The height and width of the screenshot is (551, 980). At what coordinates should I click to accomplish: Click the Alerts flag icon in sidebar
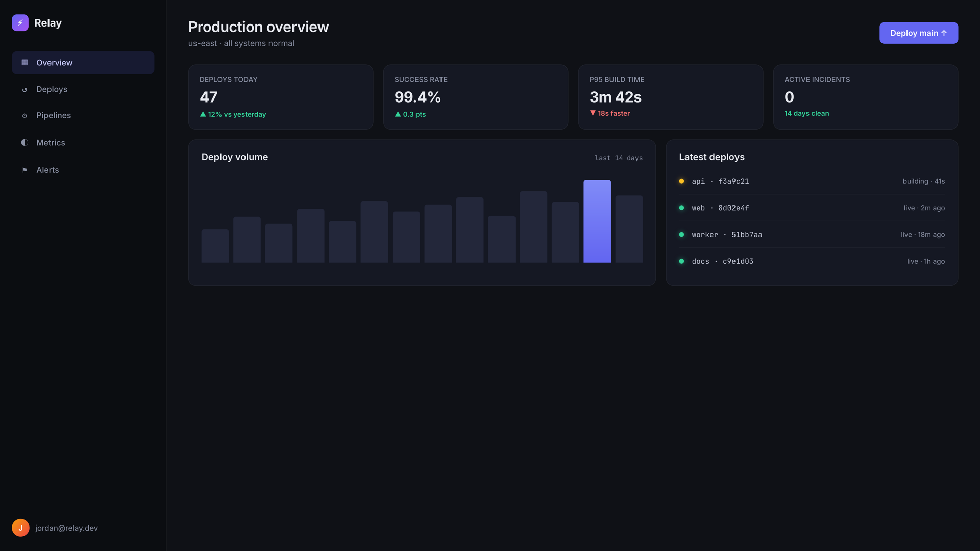[x=24, y=170]
